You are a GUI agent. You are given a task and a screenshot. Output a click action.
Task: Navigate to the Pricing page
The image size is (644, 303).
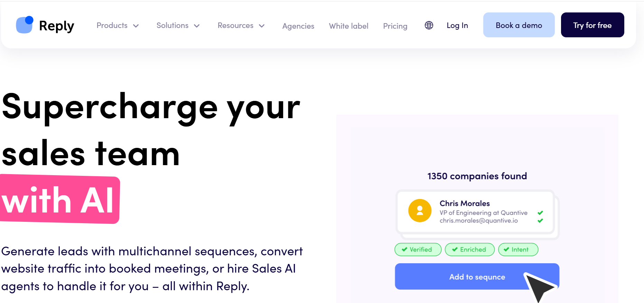pyautogui.click(x=395, y=26)
